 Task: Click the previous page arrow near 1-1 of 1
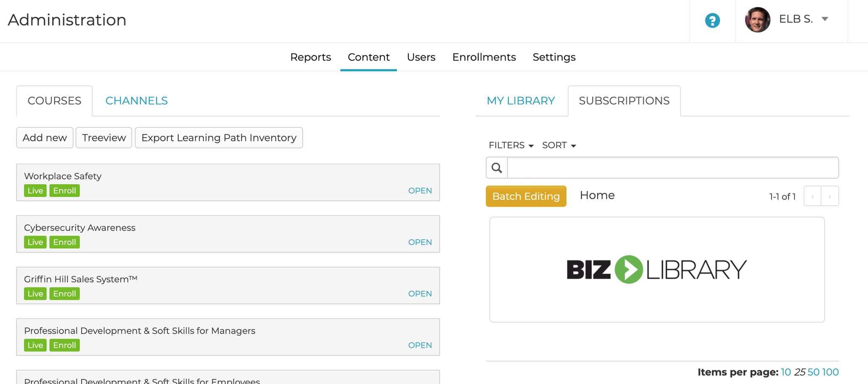click(x=812, y=196)
